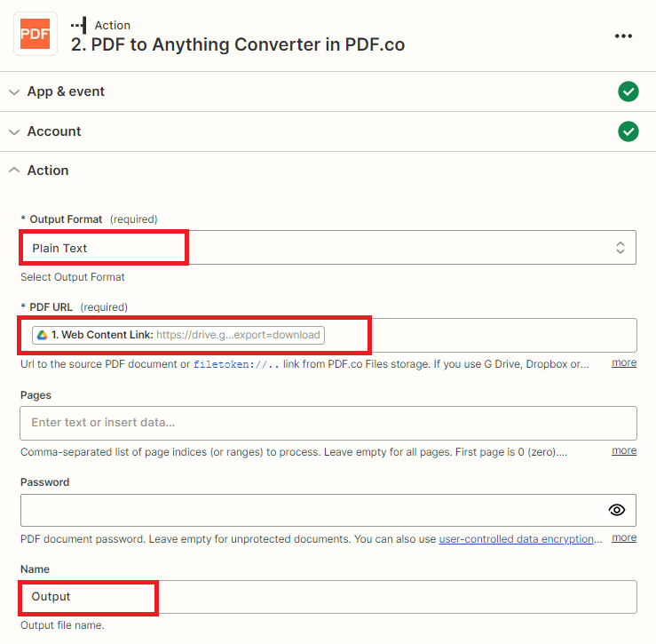Expand the App & event section
Viewport: 656px width, 644px height.
click(328, 91)
